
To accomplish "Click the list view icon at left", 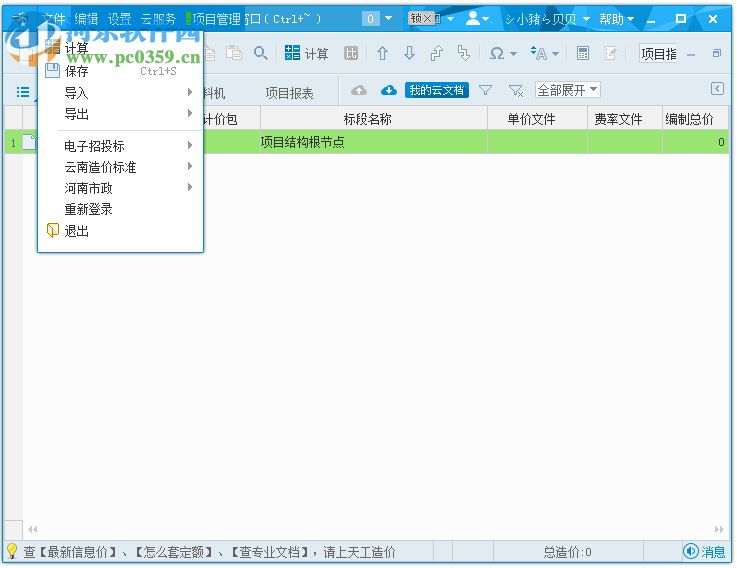I will point(23,92).
